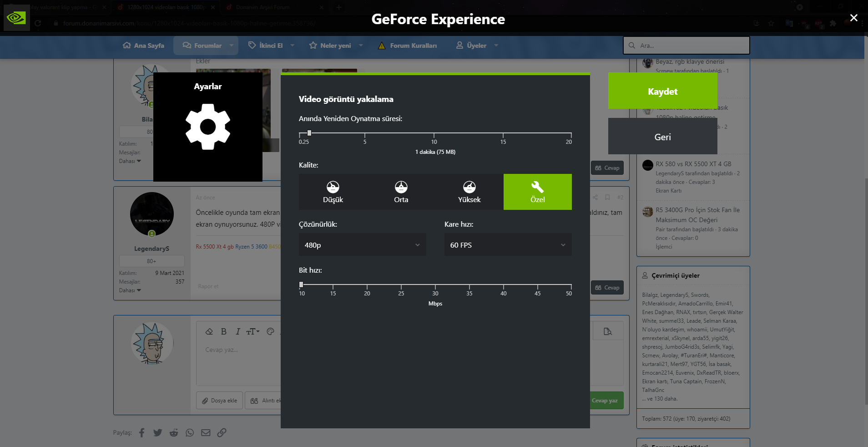This screenshot has width=868, height=447.
Task: Click the eraser remove-formatting icon
Action: [x=209, y=331]
